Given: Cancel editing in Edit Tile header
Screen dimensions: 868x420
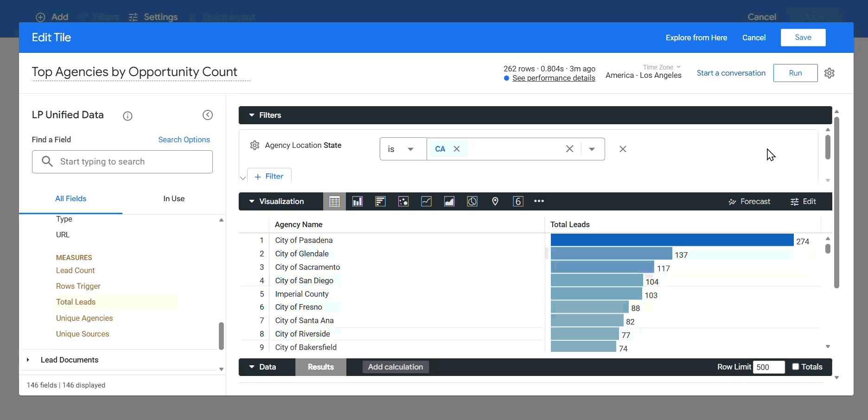Looking at the screenshot, I should [x=754, y=38].
